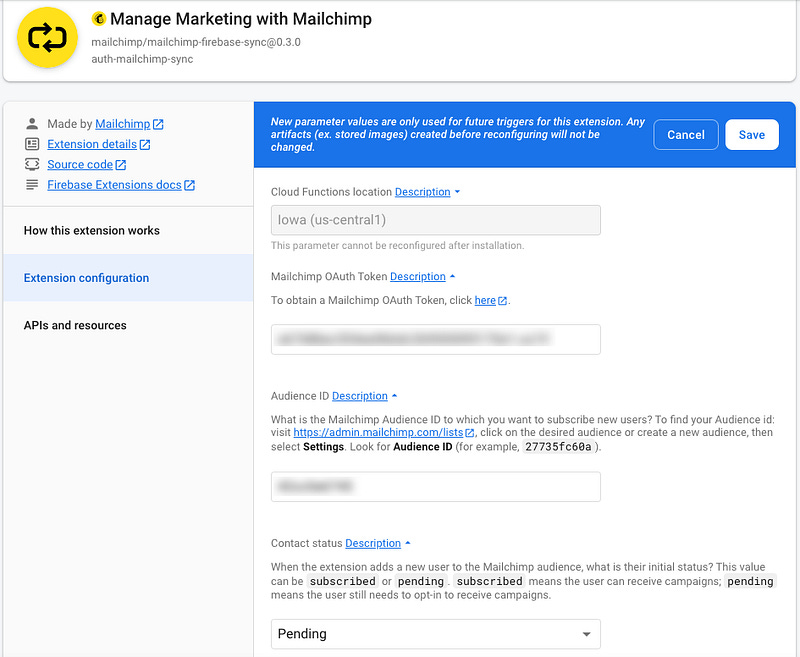Click external-link icon after the 'here' link
This screenshot has width=800, height=657.
(503, 301)
